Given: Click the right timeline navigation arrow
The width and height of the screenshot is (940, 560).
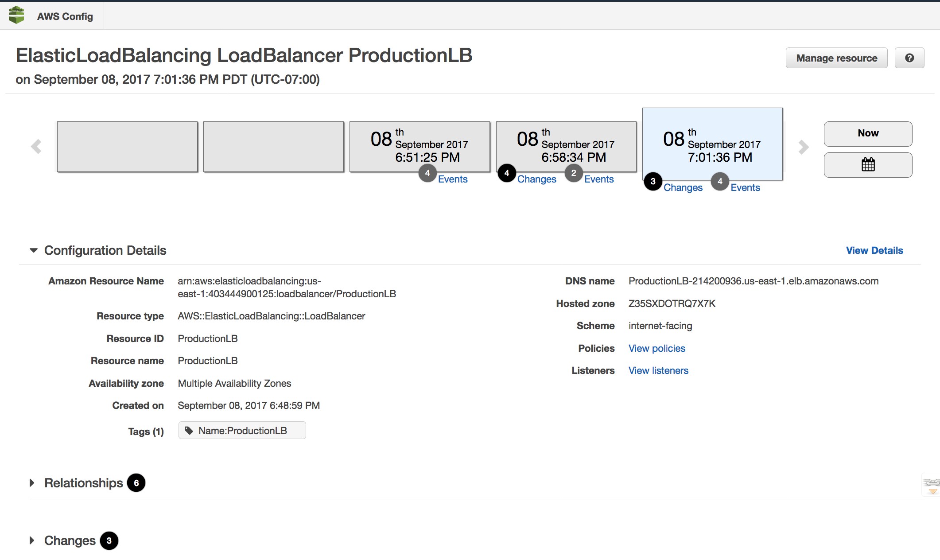Looking at the screenshot, I should (x=803, y=146).
